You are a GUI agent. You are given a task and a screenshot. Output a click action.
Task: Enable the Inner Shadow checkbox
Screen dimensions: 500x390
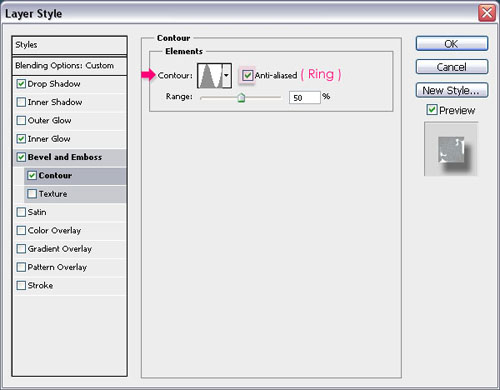[21, 102]
